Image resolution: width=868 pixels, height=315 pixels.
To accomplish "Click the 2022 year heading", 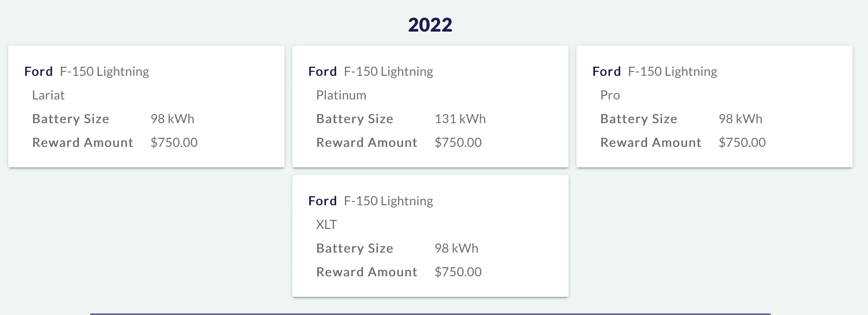I will (x=430, y=25).
